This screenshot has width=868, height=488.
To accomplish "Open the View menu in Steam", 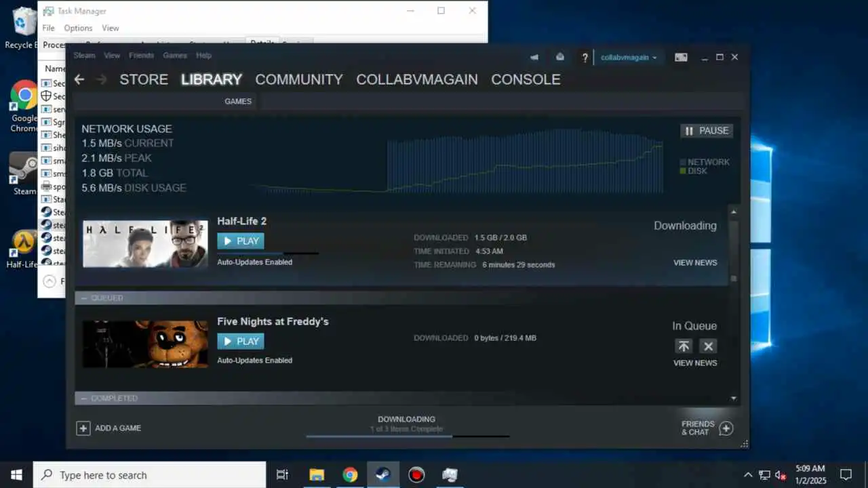I will coord(112,56).
